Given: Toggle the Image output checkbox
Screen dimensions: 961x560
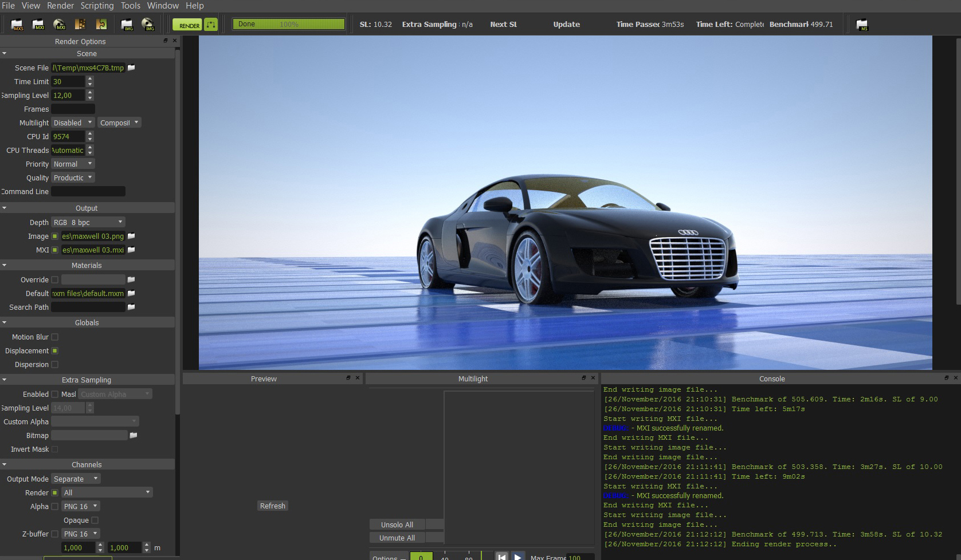Looking at the screenshot, I should [x=55, y=236].
